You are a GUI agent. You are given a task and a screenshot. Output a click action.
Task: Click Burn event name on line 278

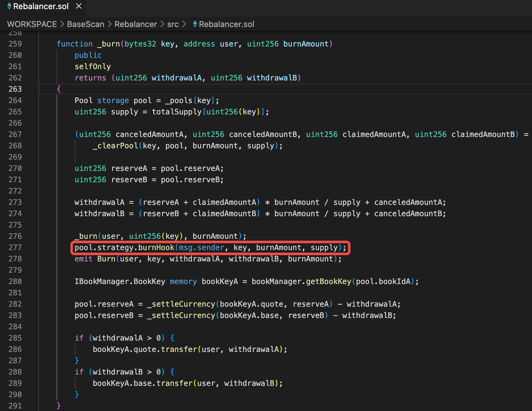[106, 259]
